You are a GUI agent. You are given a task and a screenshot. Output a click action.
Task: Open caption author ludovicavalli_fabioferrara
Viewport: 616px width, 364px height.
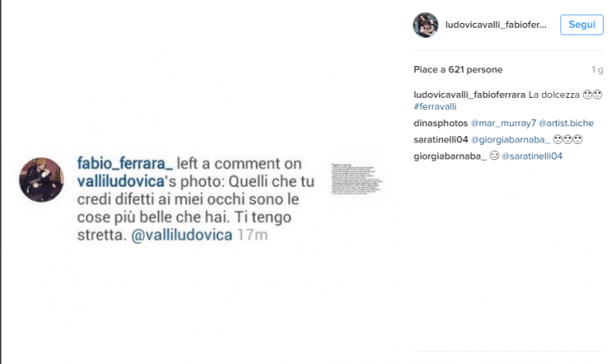[470, 95]
